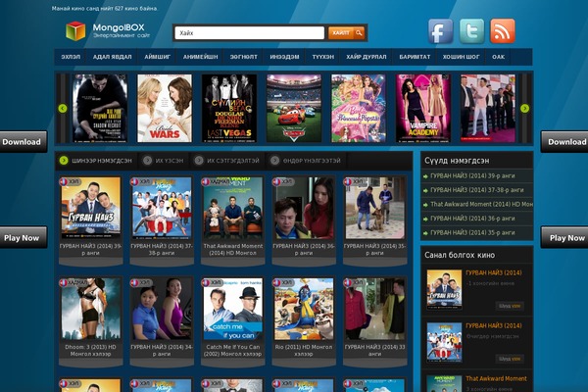588x392 pixels.
Task: Click Rio (2011) HD Монгол title text
Action: pyautogui.click(x=304, y=351)
